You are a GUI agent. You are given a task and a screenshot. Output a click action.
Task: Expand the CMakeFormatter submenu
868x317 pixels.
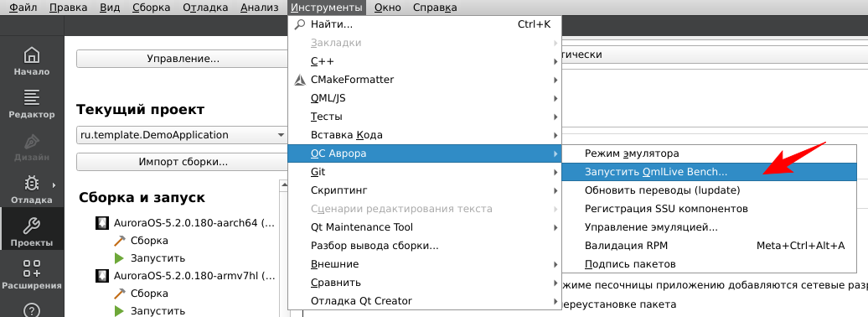click(425, 80)
